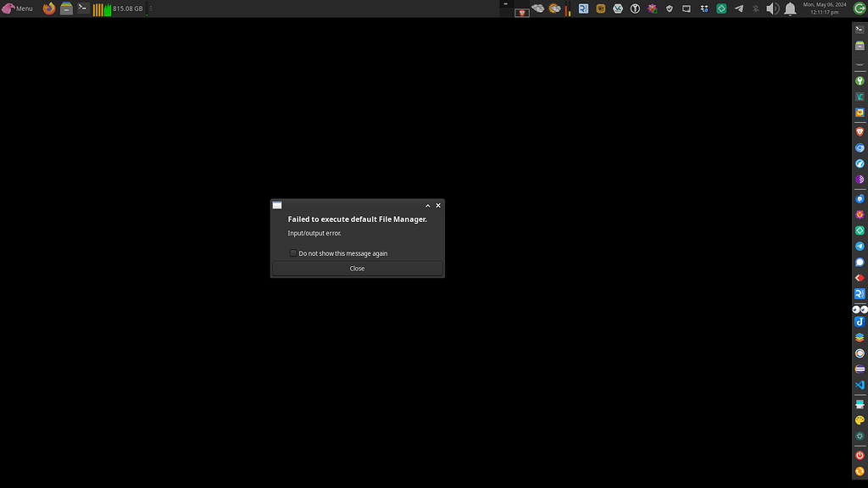Screen dimensions: 868x488
Task: Click the weather clouds icon in the tray
Action: pyautogui.click(x=537, y=8)
